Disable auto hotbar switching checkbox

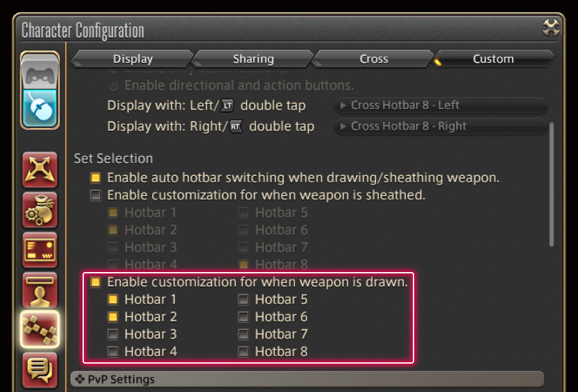pos(95,177)
